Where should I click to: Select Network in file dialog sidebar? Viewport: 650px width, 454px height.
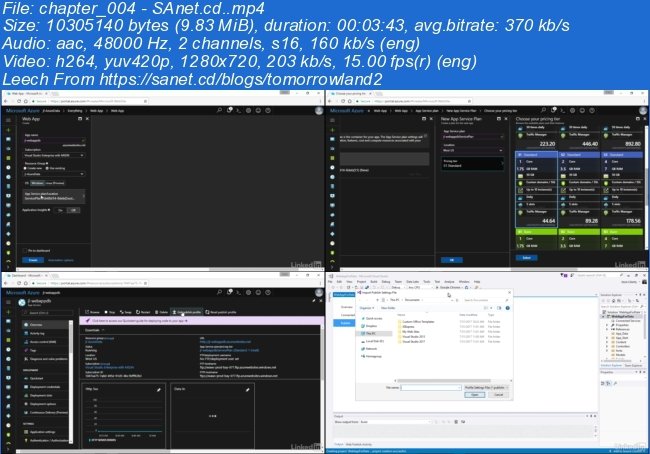click(369, 349)
